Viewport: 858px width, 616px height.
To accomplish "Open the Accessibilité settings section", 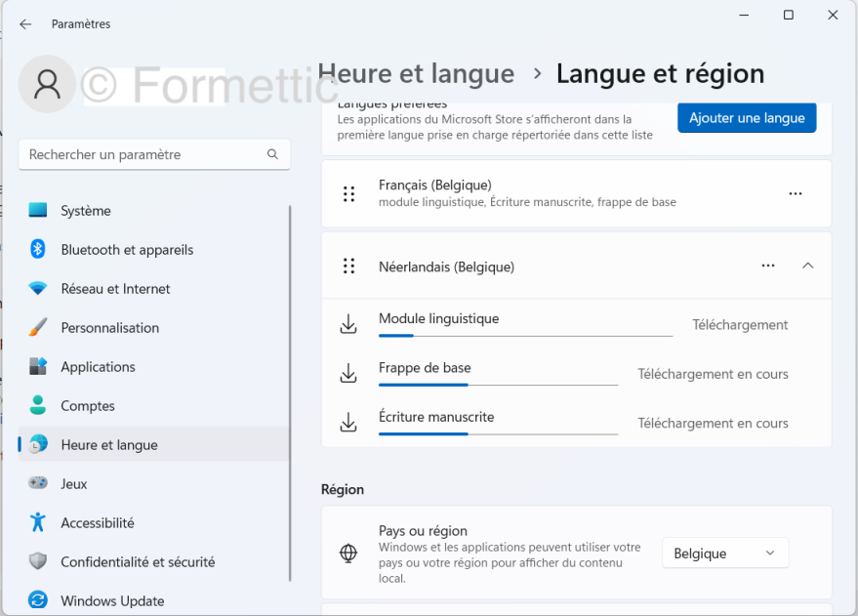I will [x=98, y=523].
